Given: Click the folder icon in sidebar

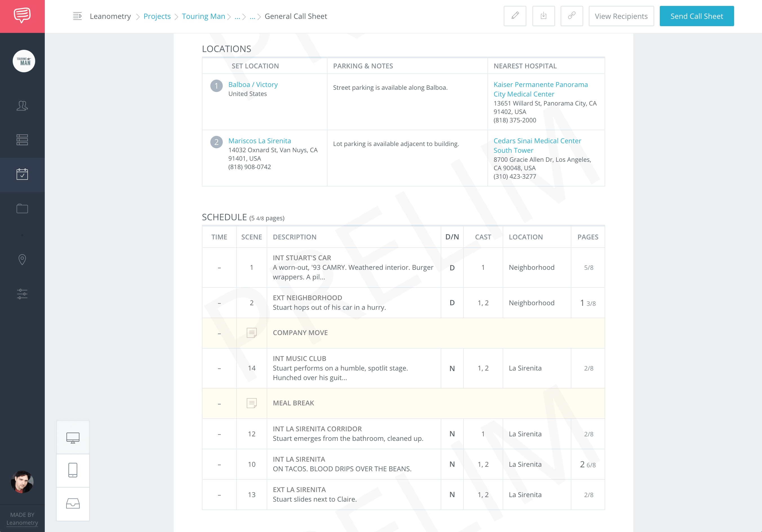Looking at the screenshot, I should [22, 208].
